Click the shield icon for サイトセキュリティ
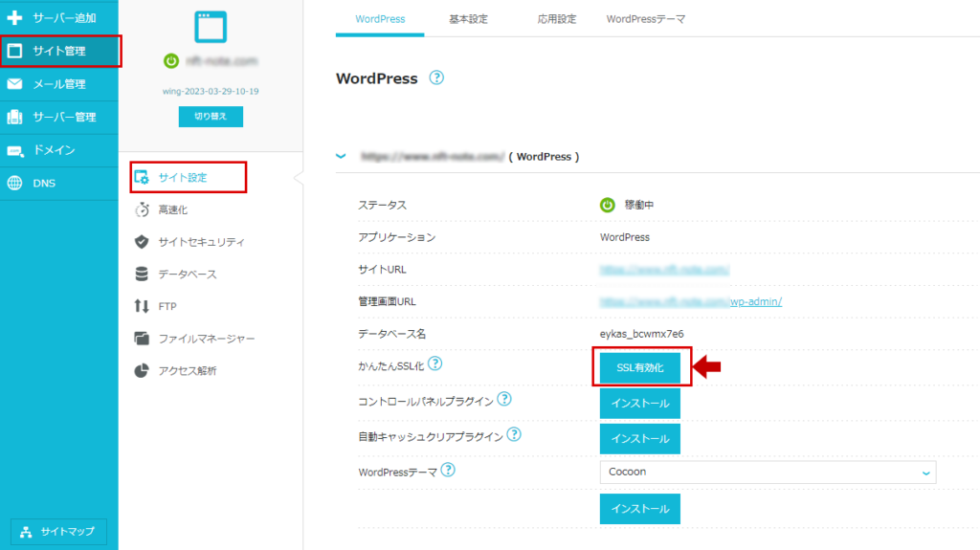980x550 pixels. pyautogui.click(x=142, y=242)
